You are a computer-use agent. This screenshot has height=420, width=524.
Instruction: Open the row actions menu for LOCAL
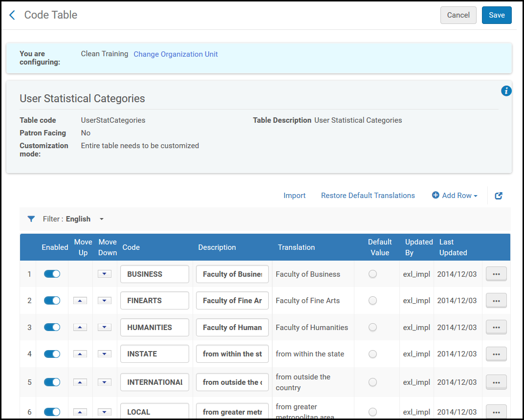(496, 412)
